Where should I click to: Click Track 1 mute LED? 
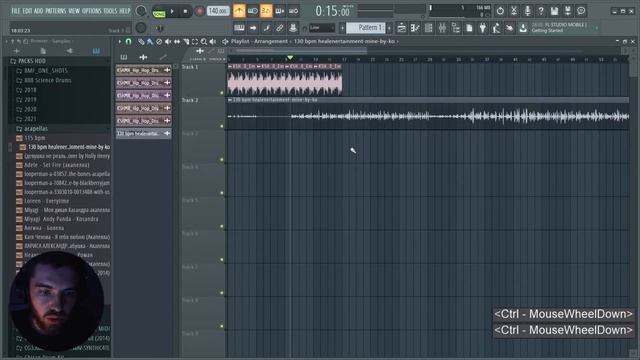point(222,93)
